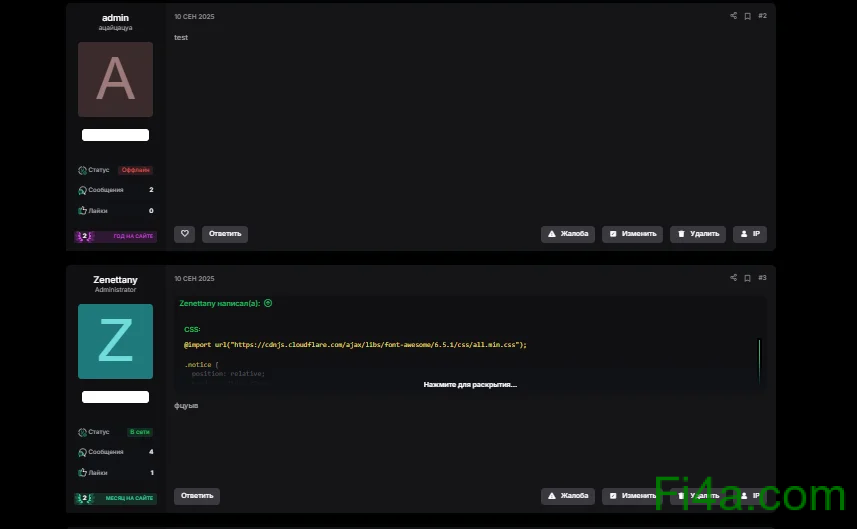Jump to quoted post via arrow icon
The image size is (857, 529).
click(x=268, y=303)
